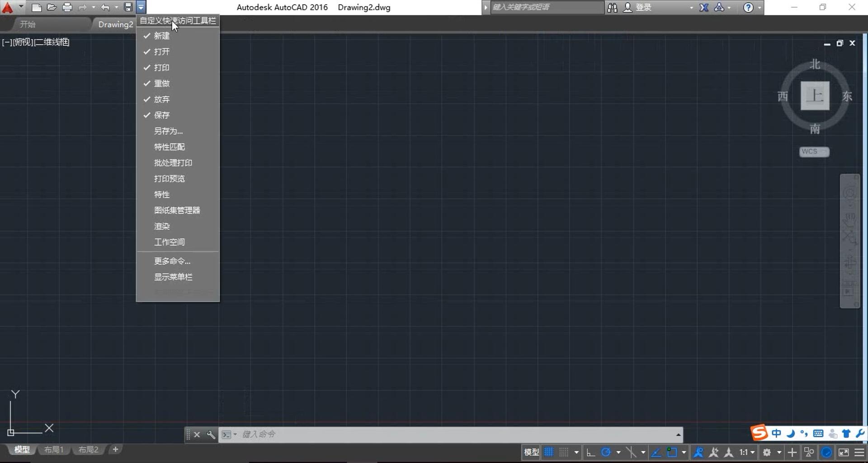Open the Sogou soft keyboard icon
Viewport: 868px width, 463px height.
click(818, 434)
